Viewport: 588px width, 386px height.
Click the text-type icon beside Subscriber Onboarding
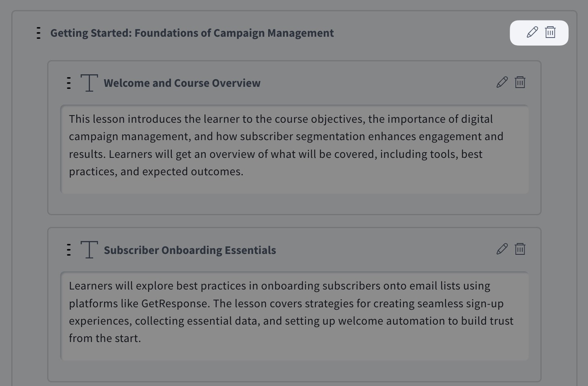(x=89, y=250)
